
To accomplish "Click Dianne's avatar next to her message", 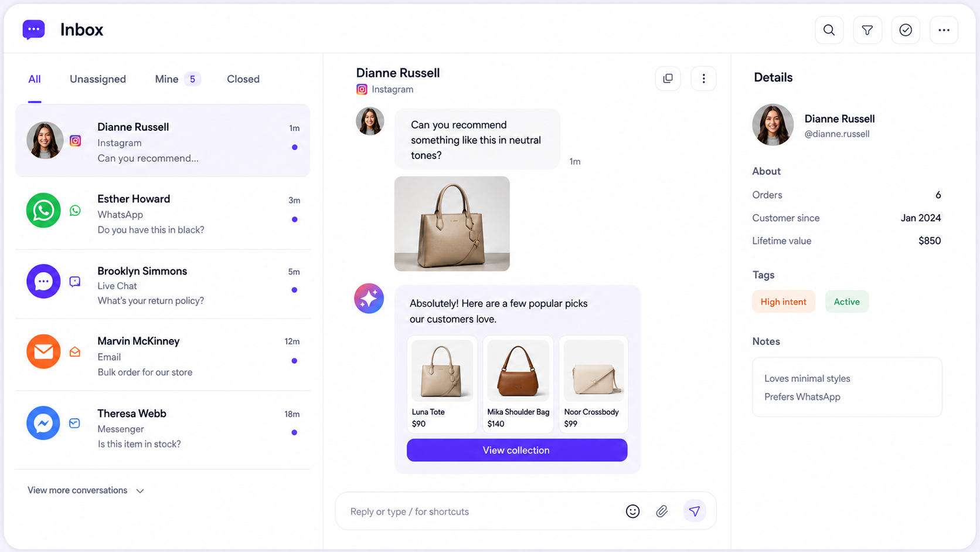I will point(370,121).
